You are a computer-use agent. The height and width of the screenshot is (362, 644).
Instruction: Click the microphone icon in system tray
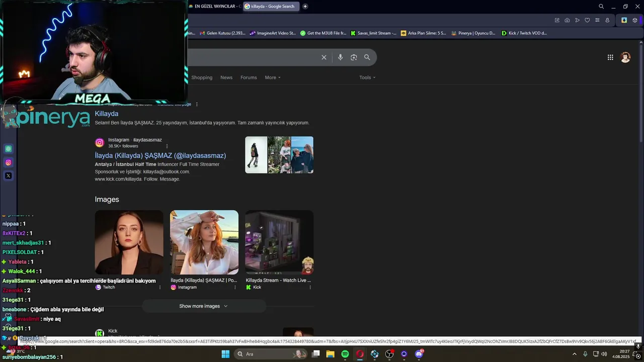585,354
